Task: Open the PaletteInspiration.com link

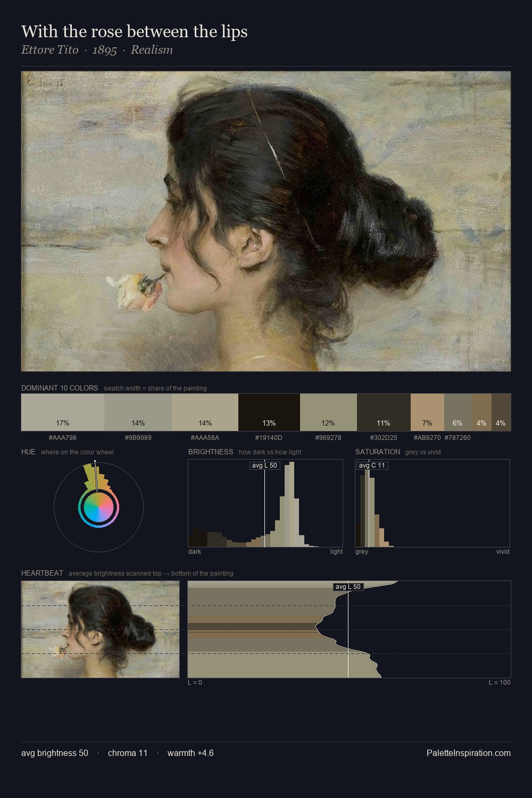Action: pyautogui.click(x=469, y=753)
